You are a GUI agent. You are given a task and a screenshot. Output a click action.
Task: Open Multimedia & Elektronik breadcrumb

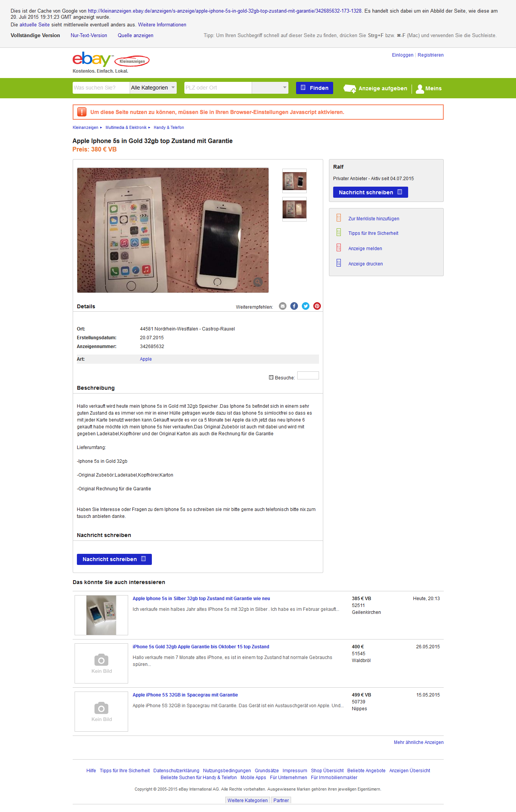click(x=126, y=128)
